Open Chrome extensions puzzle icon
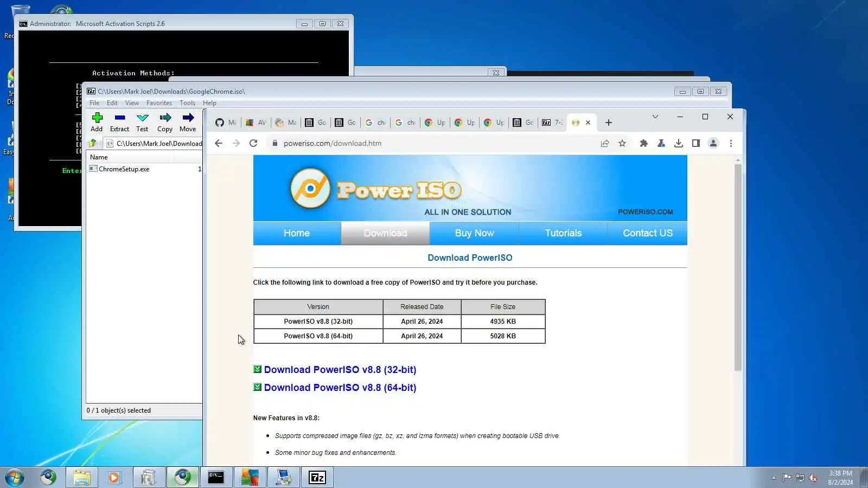This screenshot has width=868, height=488. point(644,143)
